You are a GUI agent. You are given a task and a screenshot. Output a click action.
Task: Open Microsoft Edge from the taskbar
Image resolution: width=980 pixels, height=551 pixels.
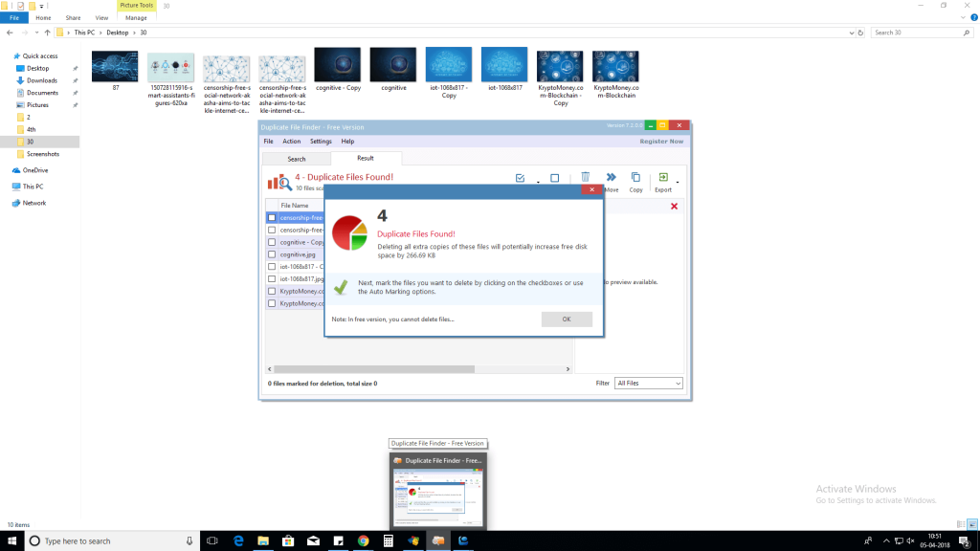click(238, 541)
